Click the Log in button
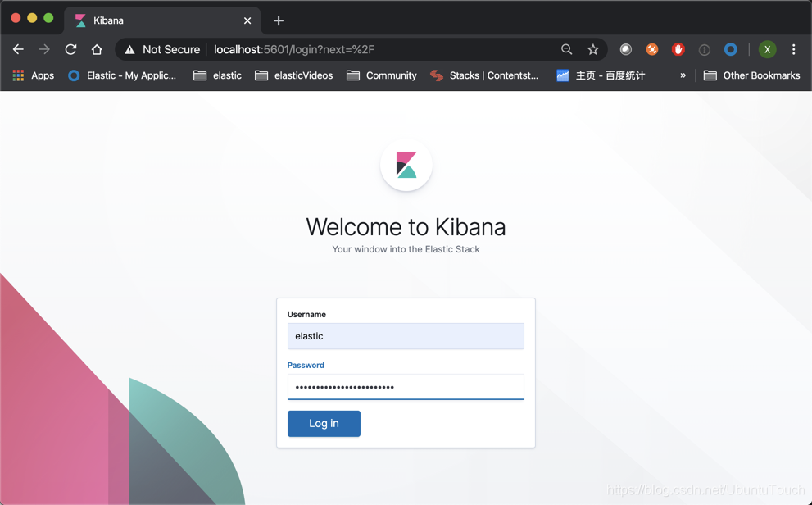Screen dimensions: 812x505 pos(324,424)
